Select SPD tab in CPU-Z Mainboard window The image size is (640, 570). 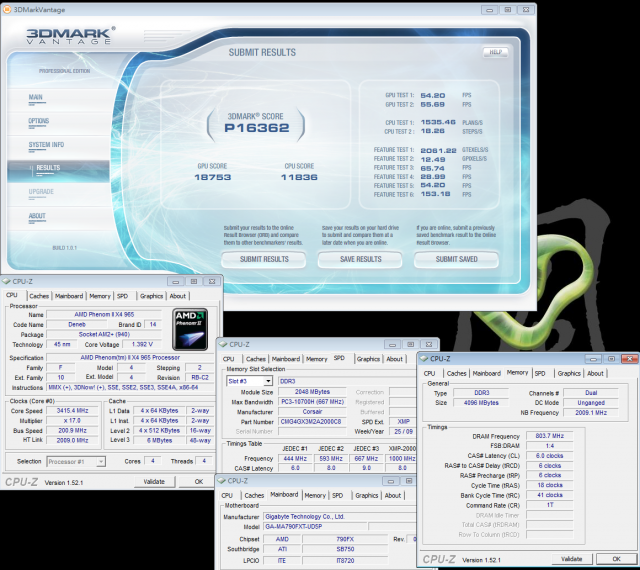[338, 495]
